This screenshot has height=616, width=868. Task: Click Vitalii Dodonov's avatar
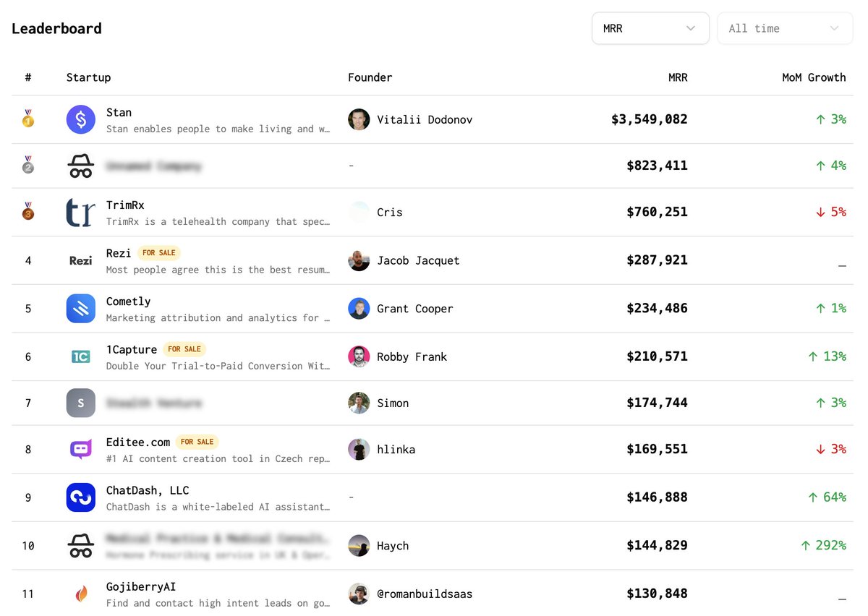point(359,119)
